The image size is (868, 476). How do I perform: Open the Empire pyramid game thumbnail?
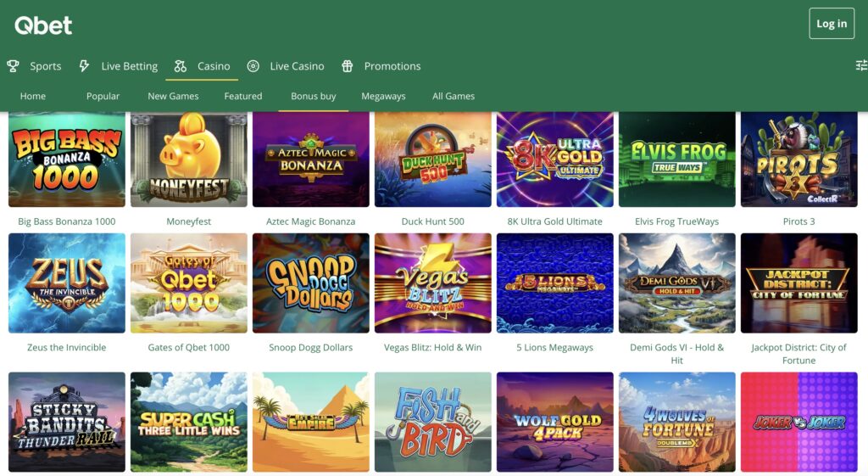coord(311,423)
